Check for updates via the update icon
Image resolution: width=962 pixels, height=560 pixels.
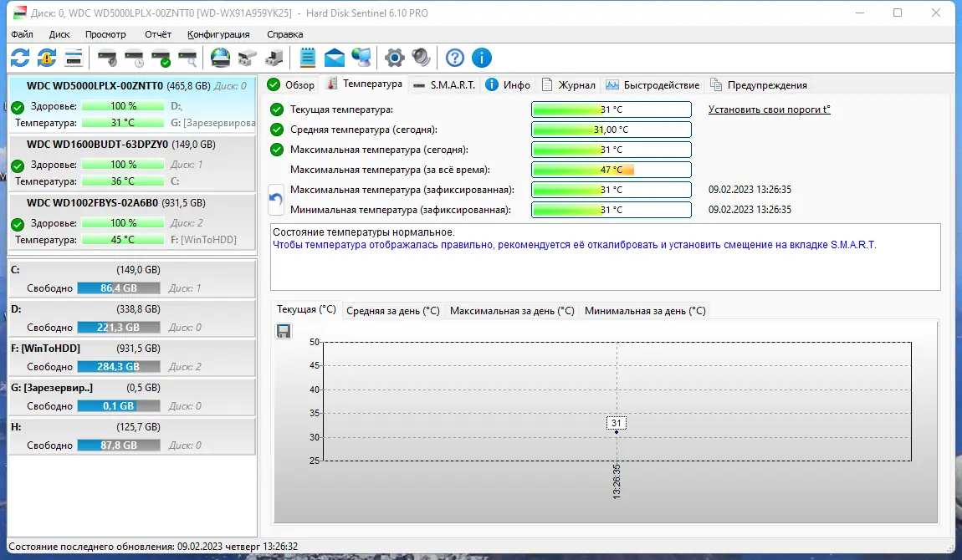coord(47,58)
